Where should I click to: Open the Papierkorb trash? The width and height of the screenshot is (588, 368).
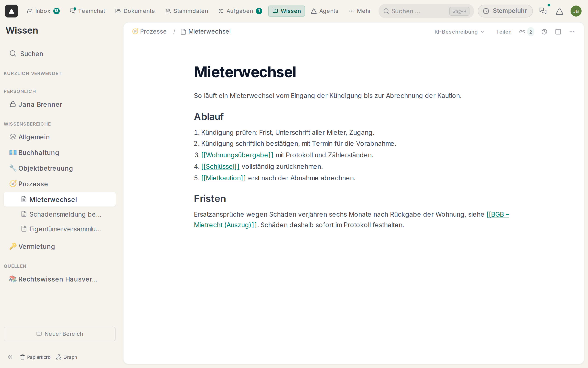(35, 357)
